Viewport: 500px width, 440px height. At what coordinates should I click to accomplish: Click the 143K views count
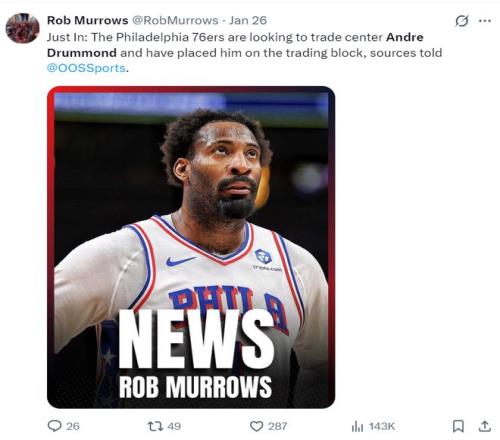pos(382,426)
